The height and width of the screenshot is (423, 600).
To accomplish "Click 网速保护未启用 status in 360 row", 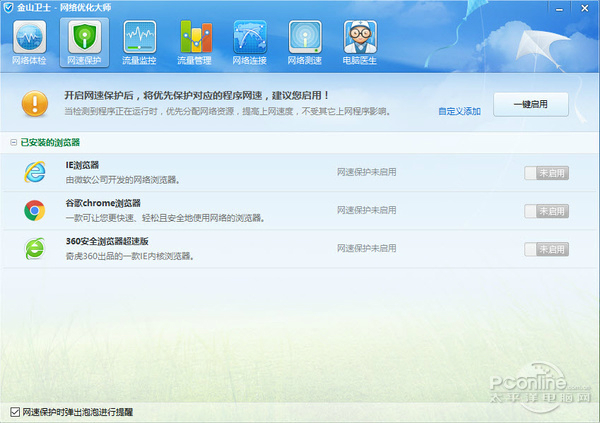I will 366,248.
